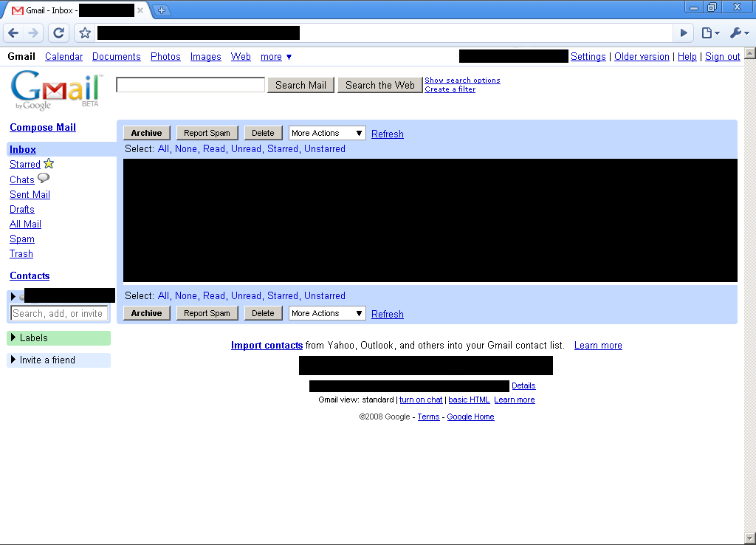Open the Compose Mail link
The width and height of the screenshot is (756, 545).
43,128
